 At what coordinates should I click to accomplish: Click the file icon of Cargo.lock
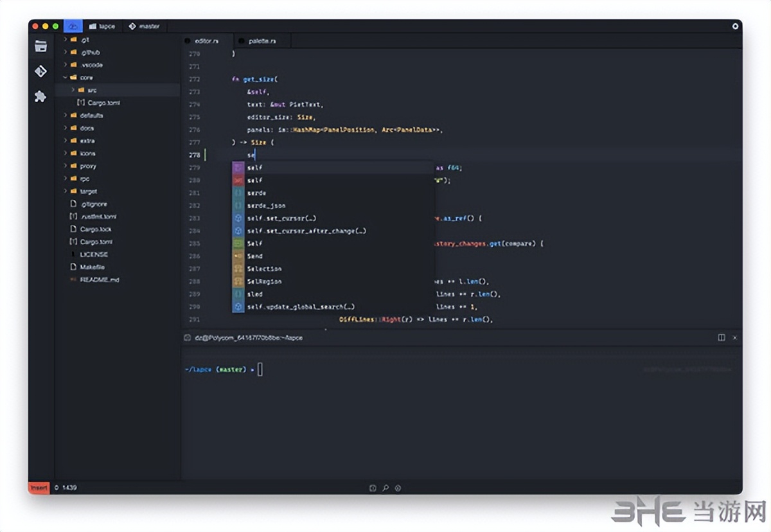[73, 229]
